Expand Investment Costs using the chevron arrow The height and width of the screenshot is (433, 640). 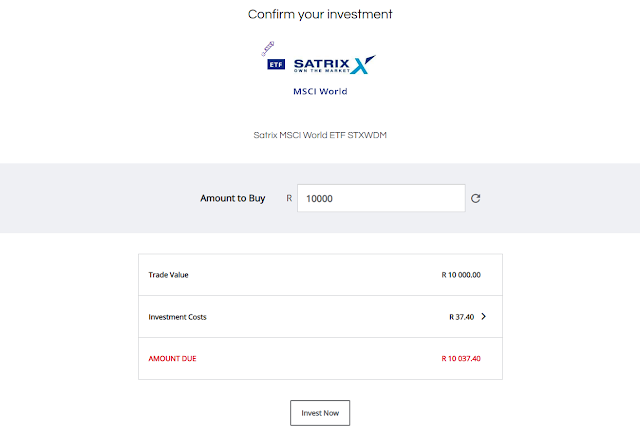click(484, 316)
